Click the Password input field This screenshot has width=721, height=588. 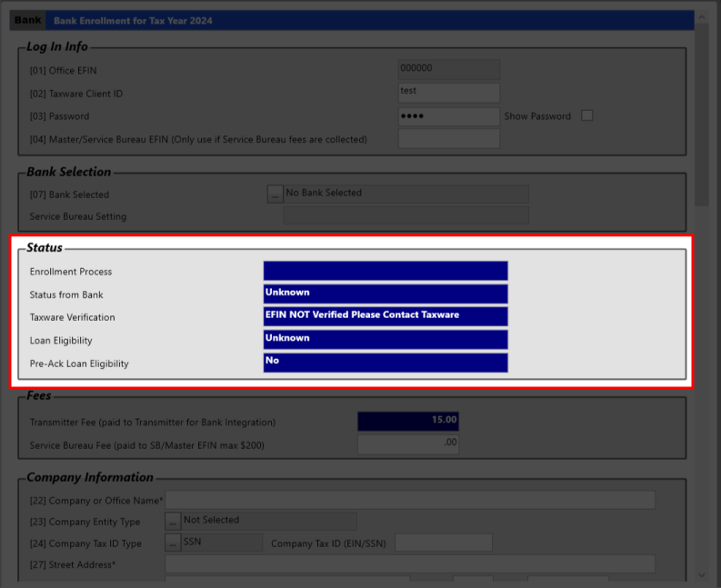click(449, 116)
